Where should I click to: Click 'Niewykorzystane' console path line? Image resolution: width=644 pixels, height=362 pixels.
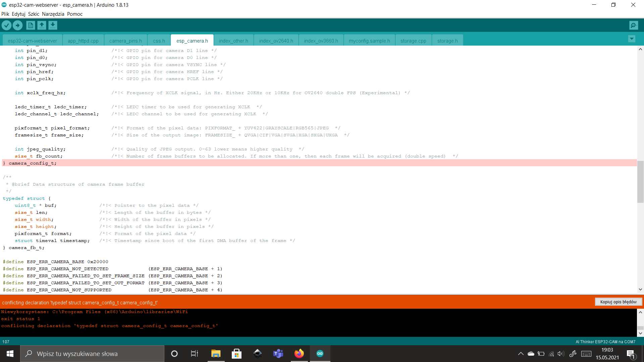click(94, 312)
